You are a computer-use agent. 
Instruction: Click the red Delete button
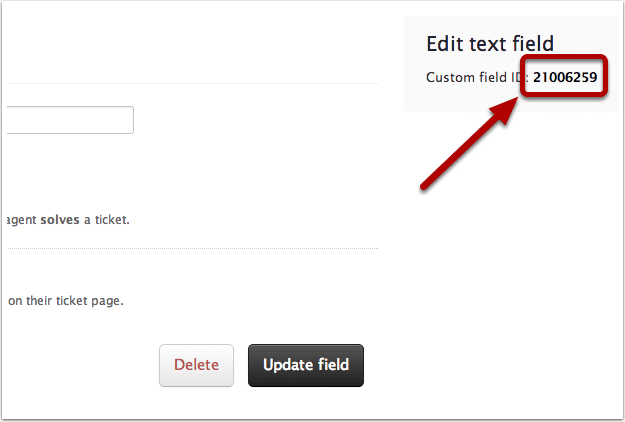click(x=196, y=365)
